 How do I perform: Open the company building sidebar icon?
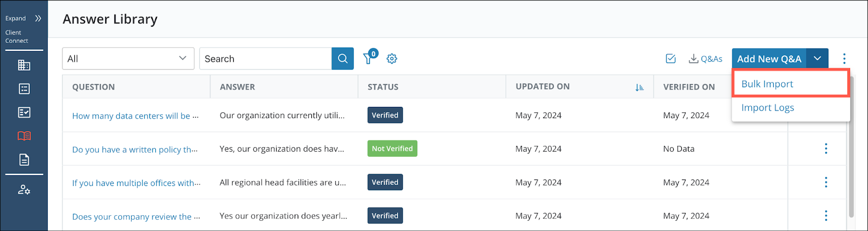coord(24,65)
